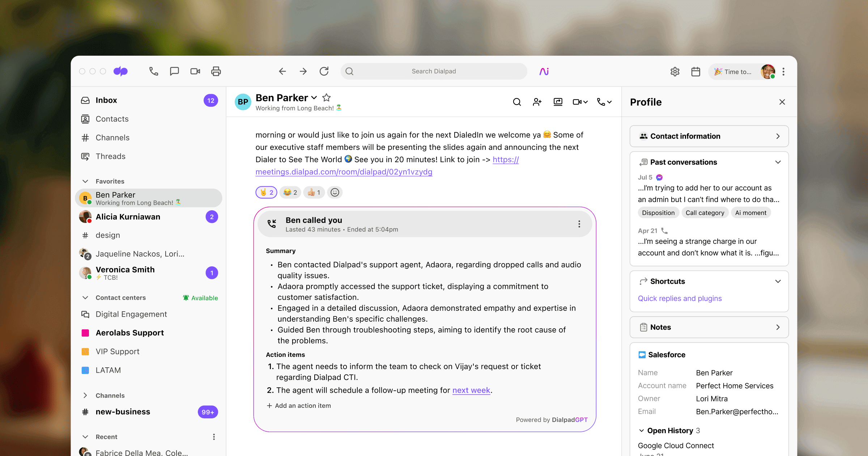The height and width of the screenshot is (456, 868).
Task: Select the pink Aerolabs Support swatch
Action: (85, 333)
